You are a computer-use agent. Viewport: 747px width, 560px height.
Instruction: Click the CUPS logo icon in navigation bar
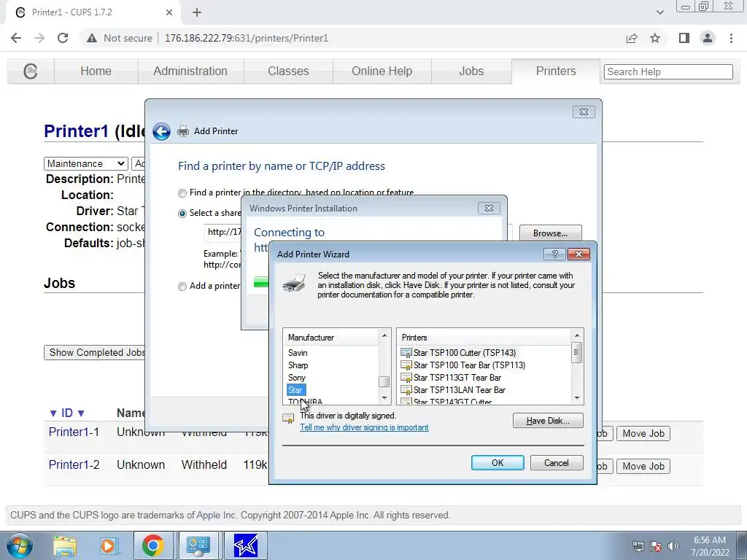(31, 71)
